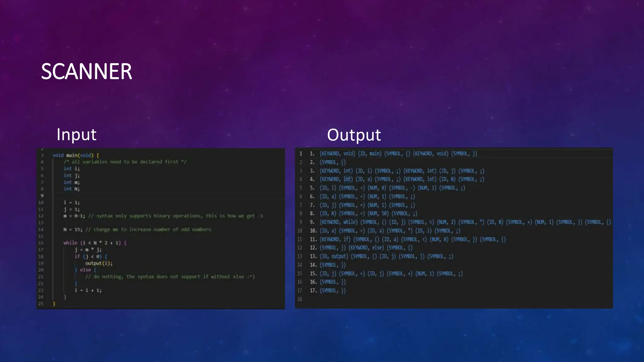Viewport: 644px width, 362px height.
Task: Select the 'j = m * j;' line
Action: tap(88, 250)
